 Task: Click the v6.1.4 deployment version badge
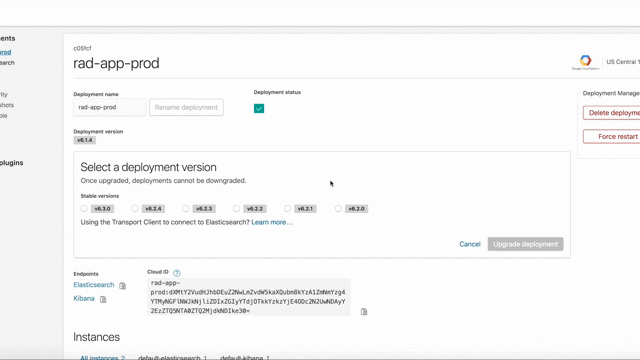(84, 140)
